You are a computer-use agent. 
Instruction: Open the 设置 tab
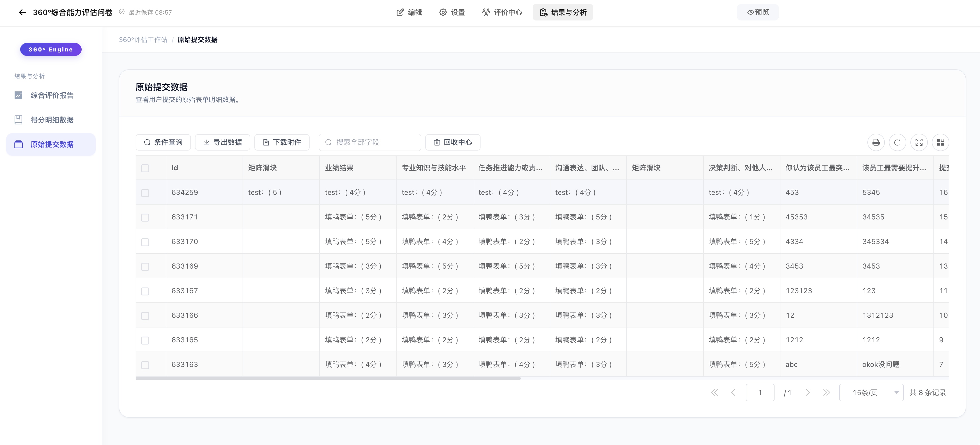[452, 12]
